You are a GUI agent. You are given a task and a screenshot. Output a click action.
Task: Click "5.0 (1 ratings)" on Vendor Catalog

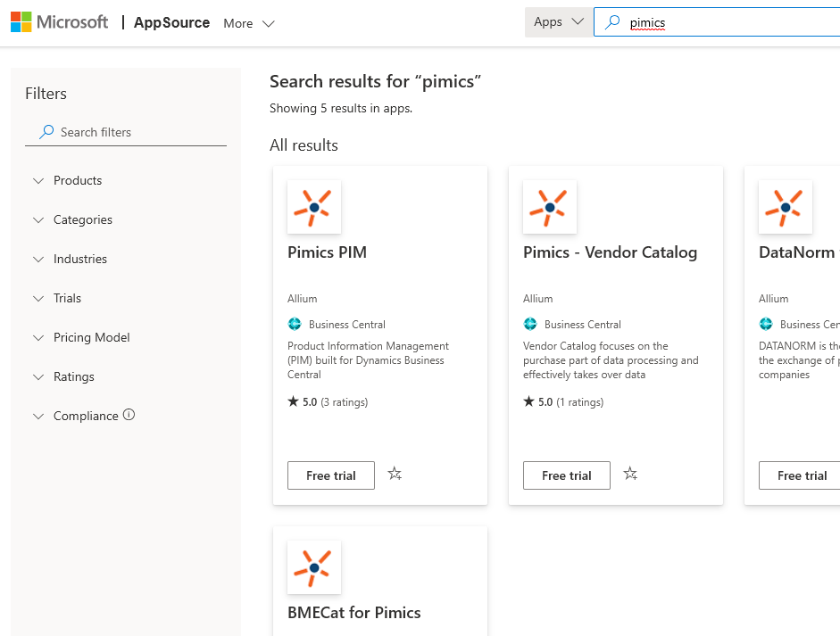[x=571, y=402]
